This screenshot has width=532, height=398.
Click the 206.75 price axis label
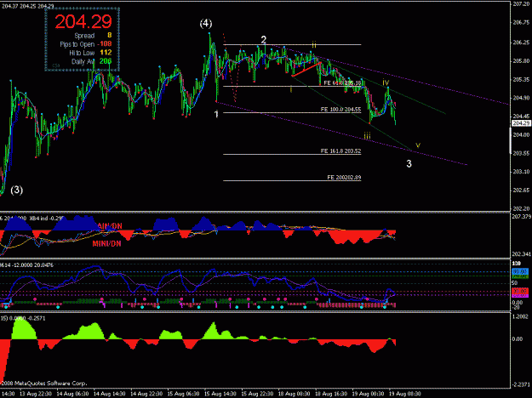(x=522, y=22)
